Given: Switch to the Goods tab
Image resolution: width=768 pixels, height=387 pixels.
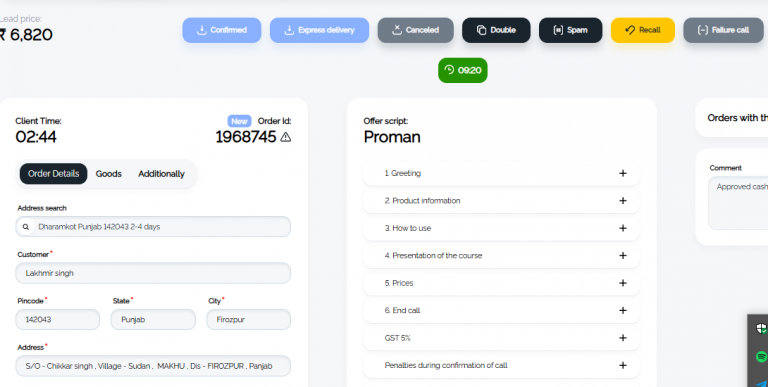Looking at the screenshot, I should tap(109, 174).
